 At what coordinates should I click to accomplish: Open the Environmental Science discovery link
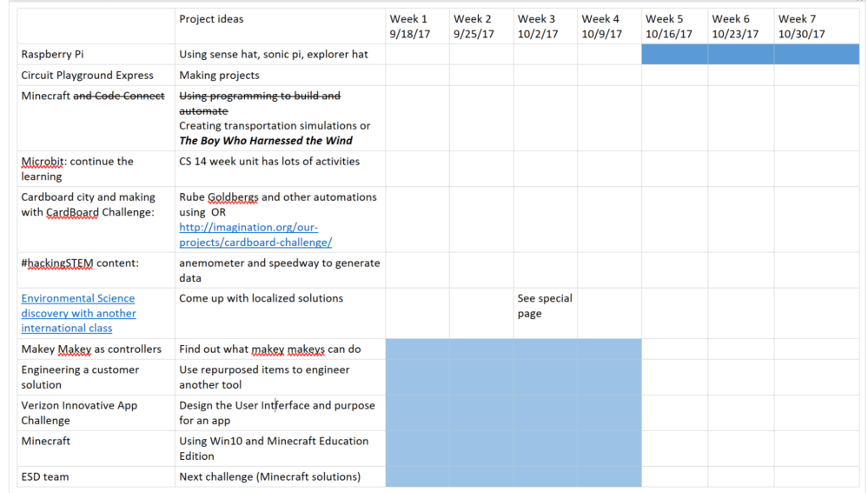tap(78, 313)
